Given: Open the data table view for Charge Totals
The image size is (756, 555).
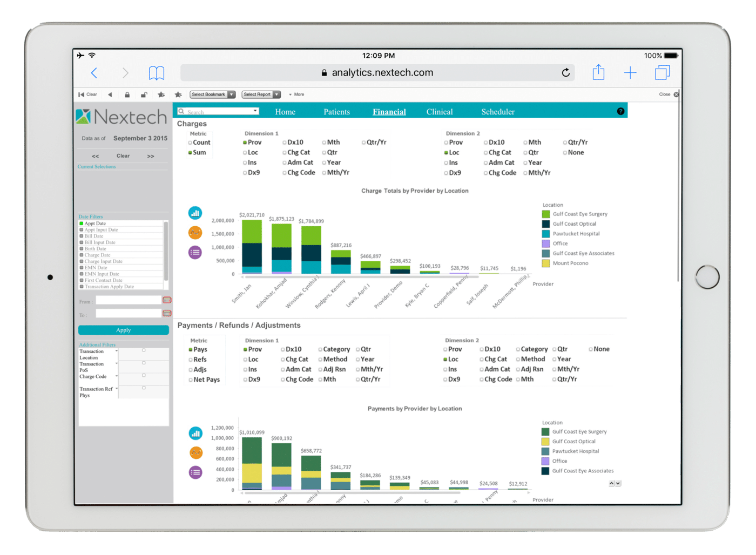Looking at the screenshot, I should click(x=195, y=252).
